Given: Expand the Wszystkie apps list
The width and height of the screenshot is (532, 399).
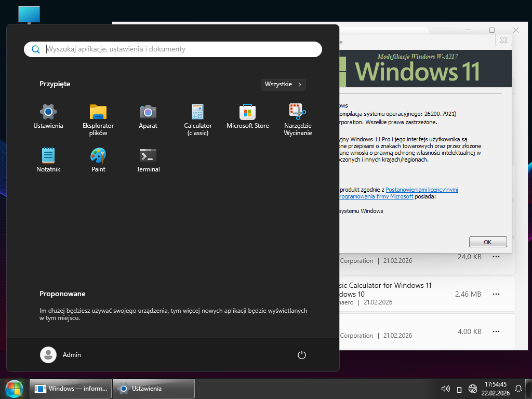Looking at the screenshot, I should point(283,84).
